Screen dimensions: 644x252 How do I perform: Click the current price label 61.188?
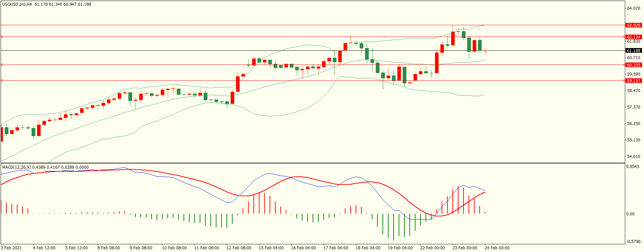[x=633, y=50]
